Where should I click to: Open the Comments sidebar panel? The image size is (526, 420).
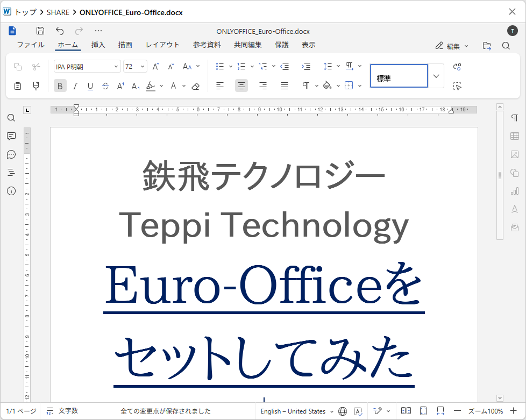pyautogui.click(x=11, y=136)
